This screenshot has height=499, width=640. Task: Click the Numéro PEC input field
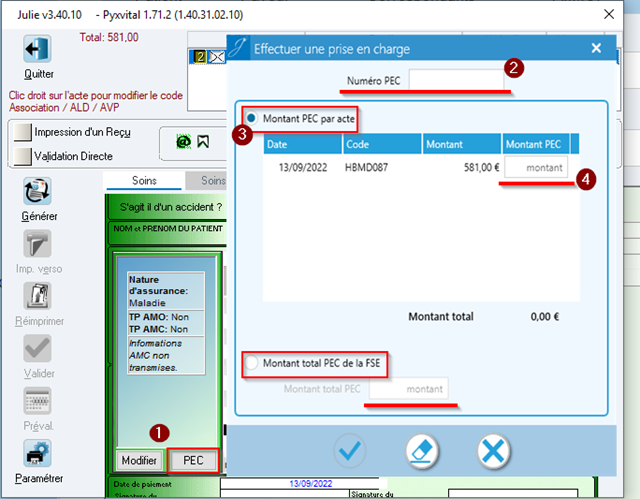pos(456,80)
